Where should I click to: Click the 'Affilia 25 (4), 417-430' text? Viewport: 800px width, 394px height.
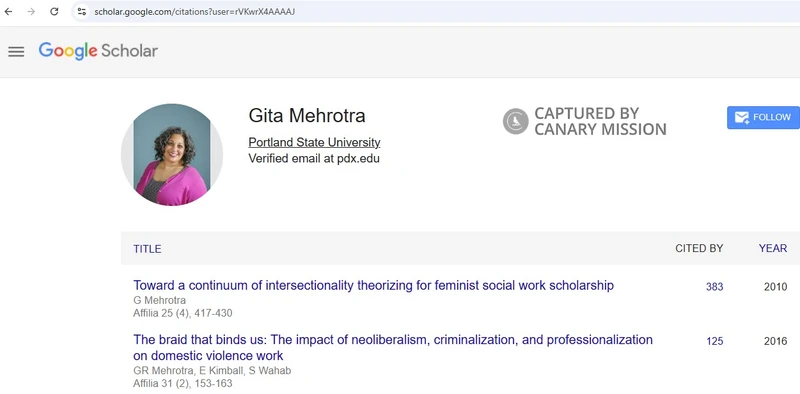(x=183, y=313)
